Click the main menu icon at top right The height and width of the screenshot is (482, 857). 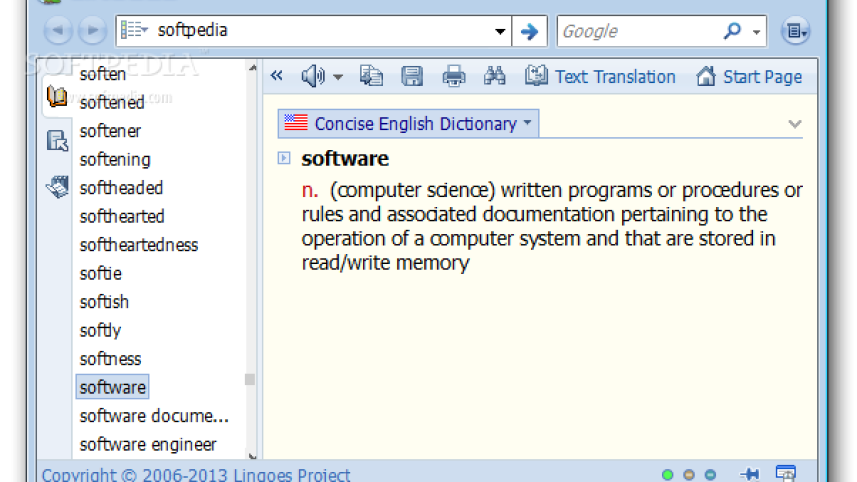pyautogui.click(x=795, y=31)
